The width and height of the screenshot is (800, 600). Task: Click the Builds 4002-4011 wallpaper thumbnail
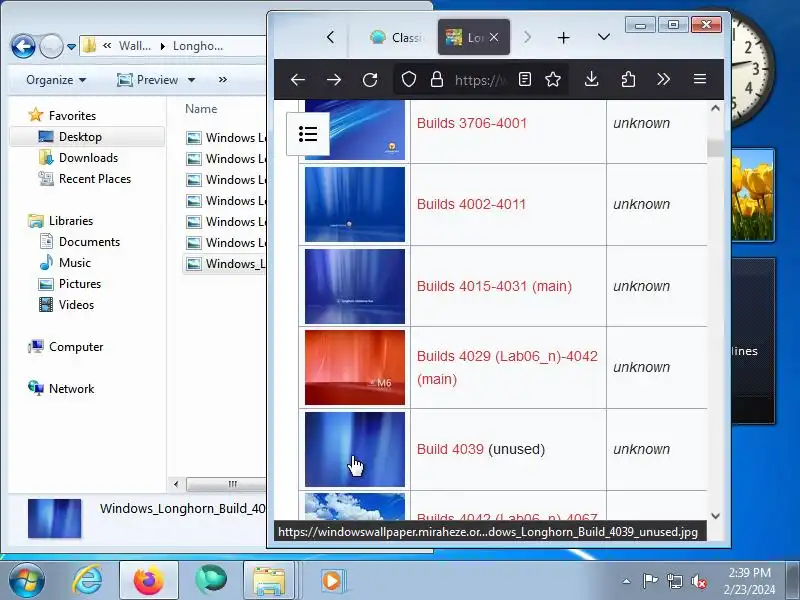coord(355,204)
